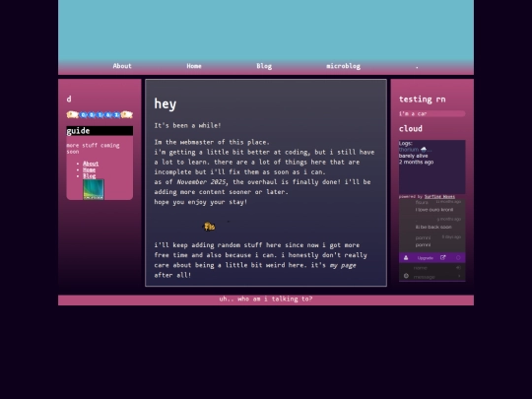The image size is (532, 399).
Task: Follow the Home link in guide list
Action: click(90, 169)
